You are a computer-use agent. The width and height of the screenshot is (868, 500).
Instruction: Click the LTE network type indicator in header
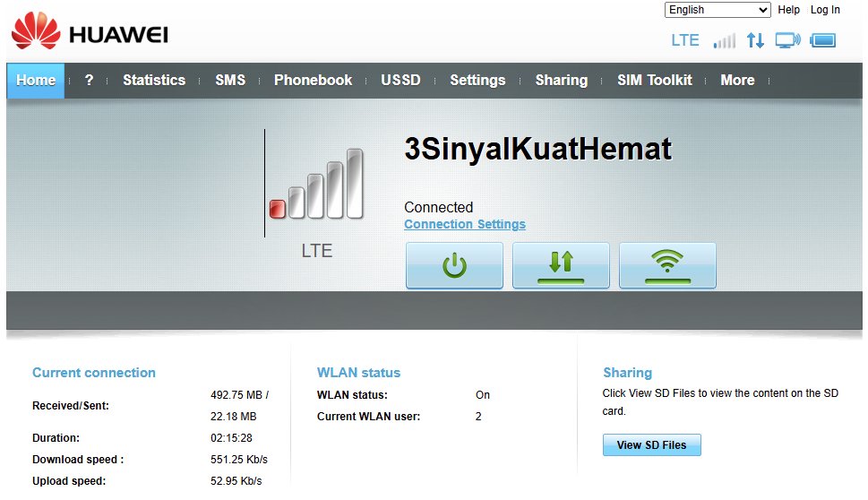click(x=684, y=40)
